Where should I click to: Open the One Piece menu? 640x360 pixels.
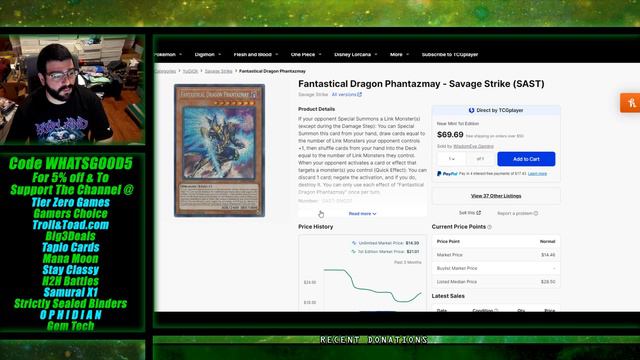(x=306, y=54)
